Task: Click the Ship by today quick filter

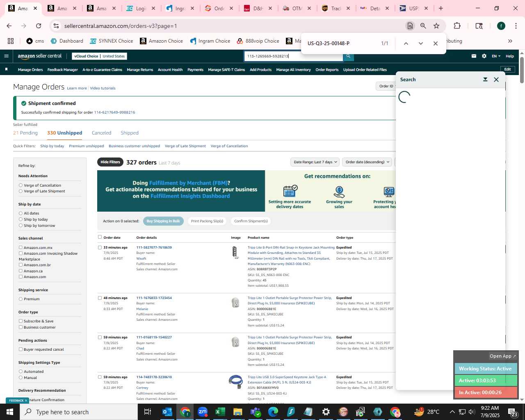Action: pyautogui.click(x=52, y=146)
